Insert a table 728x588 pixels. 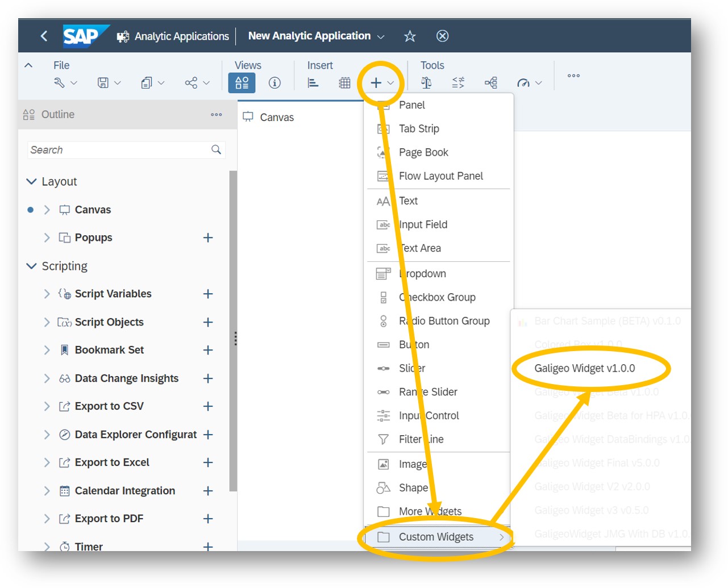pos(345,83)
